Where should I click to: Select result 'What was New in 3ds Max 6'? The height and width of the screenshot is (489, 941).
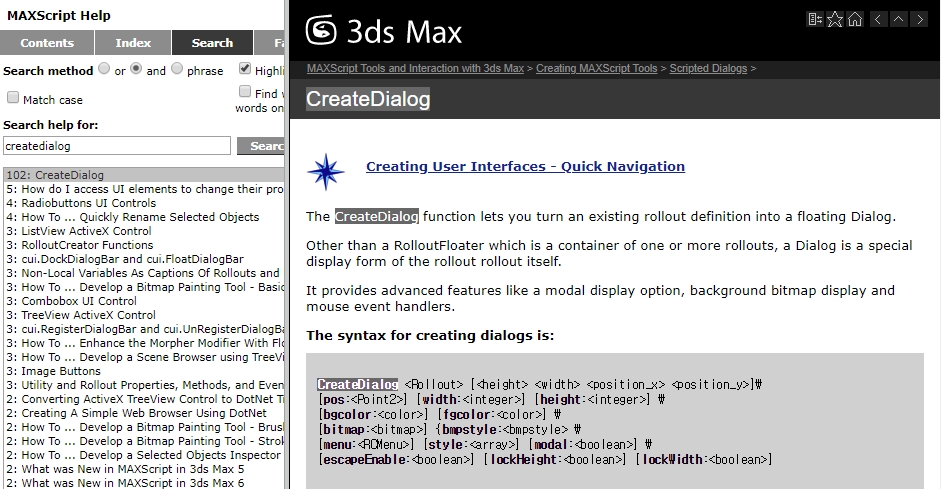click(x=144, y=483)
